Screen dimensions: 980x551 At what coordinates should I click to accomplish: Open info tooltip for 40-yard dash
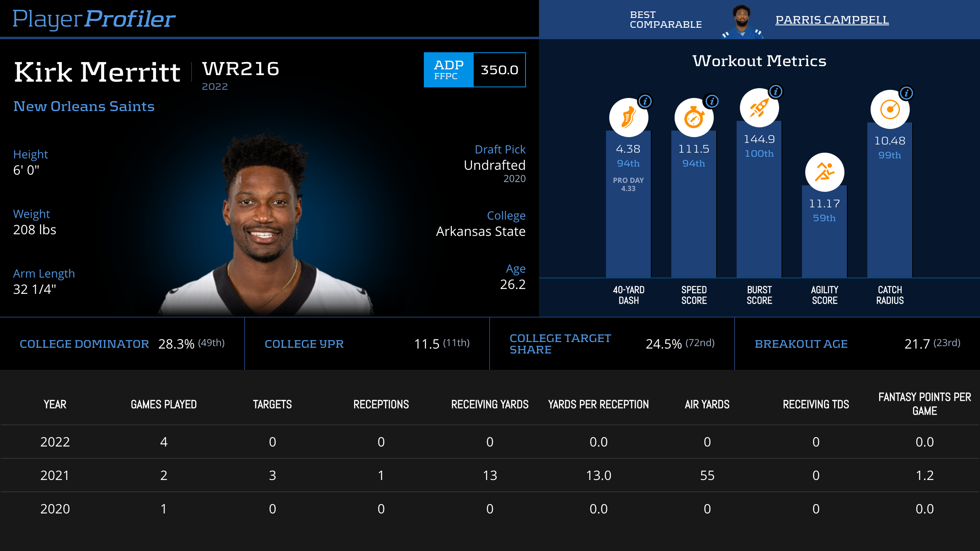coord(645,101)
